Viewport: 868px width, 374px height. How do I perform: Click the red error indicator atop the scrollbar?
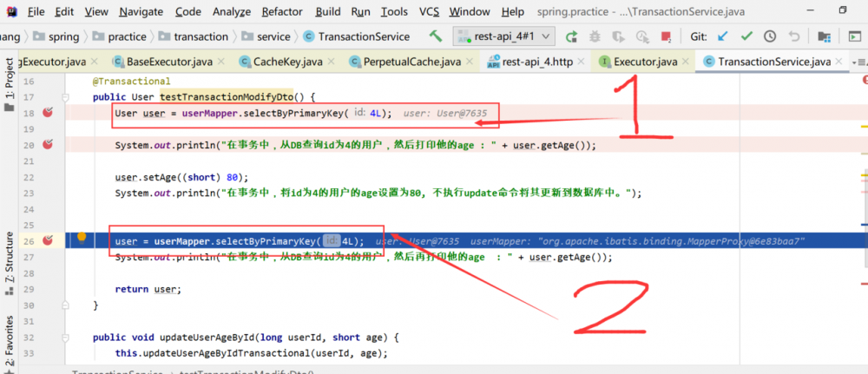(865, 82)
